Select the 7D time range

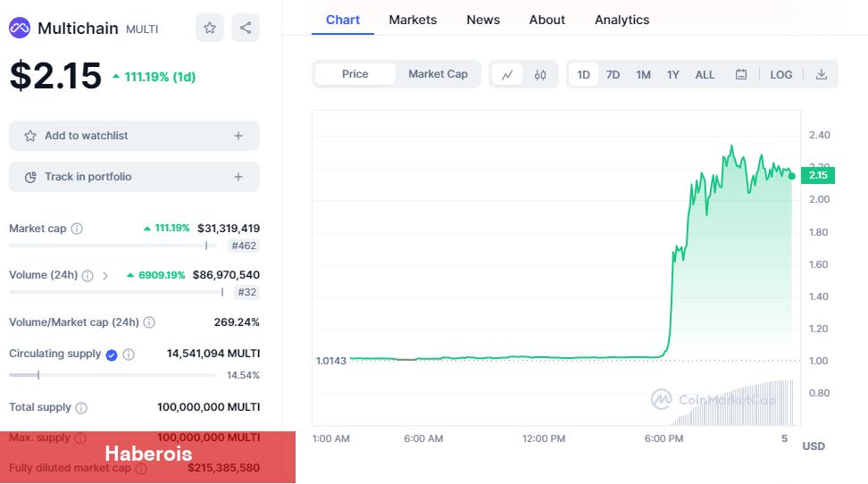(x=613, y=75)
